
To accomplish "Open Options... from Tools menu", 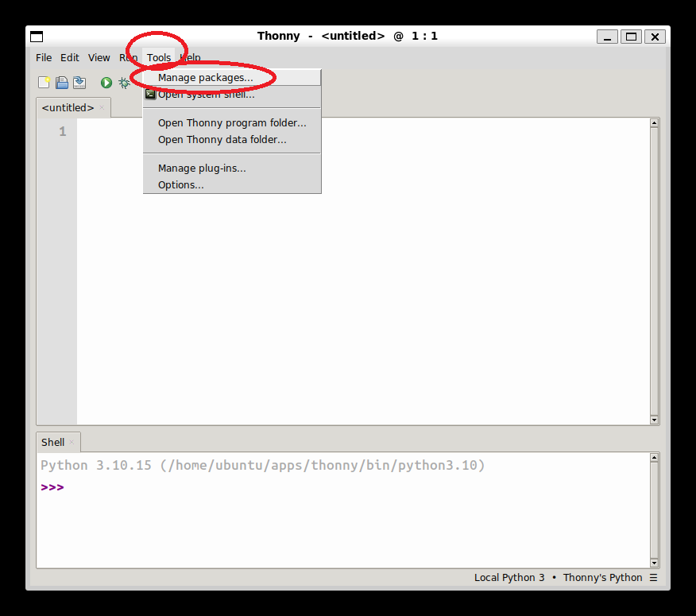I will 232,185.
